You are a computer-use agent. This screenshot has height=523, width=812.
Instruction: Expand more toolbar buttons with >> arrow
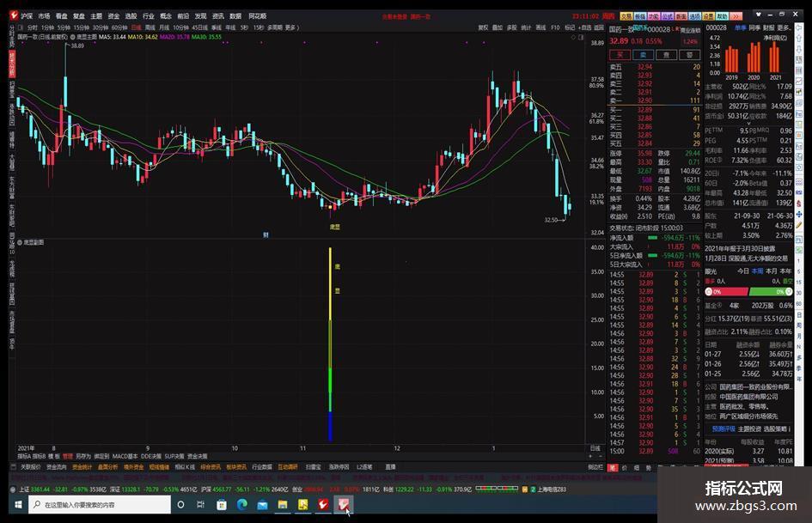(x=736, y=16)
